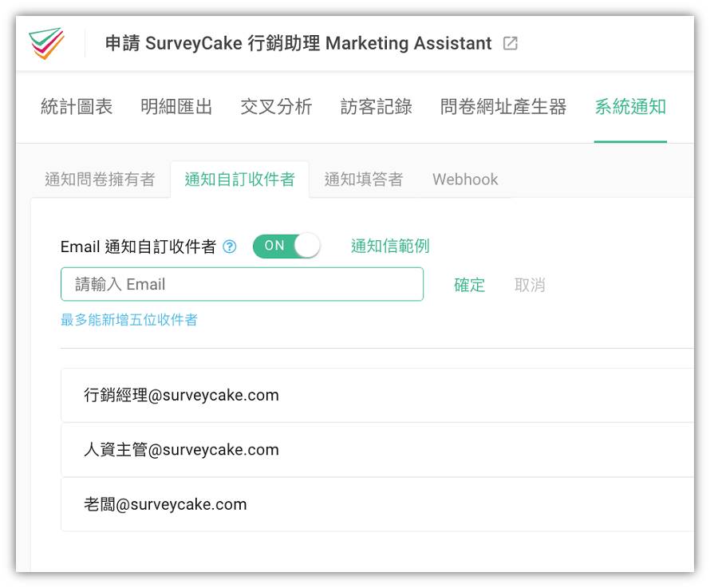Click the Email 通知自訂收件者 label
Viewport: 710px width, 588px height.
138,247
